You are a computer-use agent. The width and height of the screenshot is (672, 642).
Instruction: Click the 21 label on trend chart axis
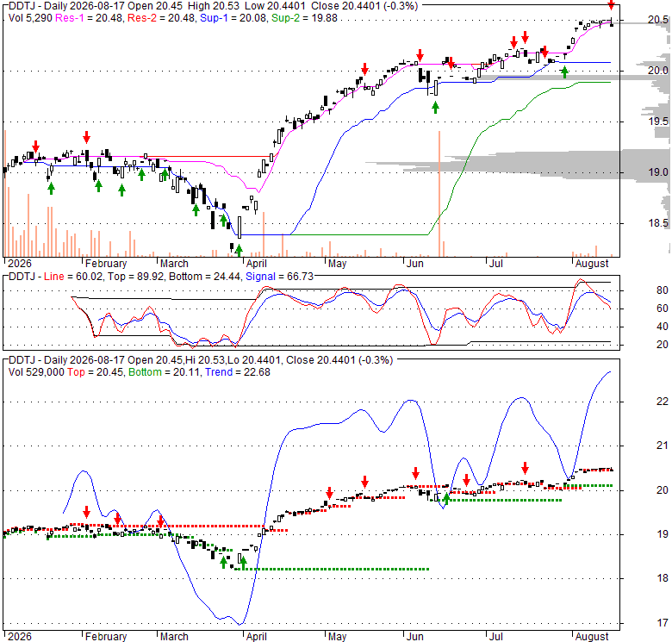(x=663, y=446)
